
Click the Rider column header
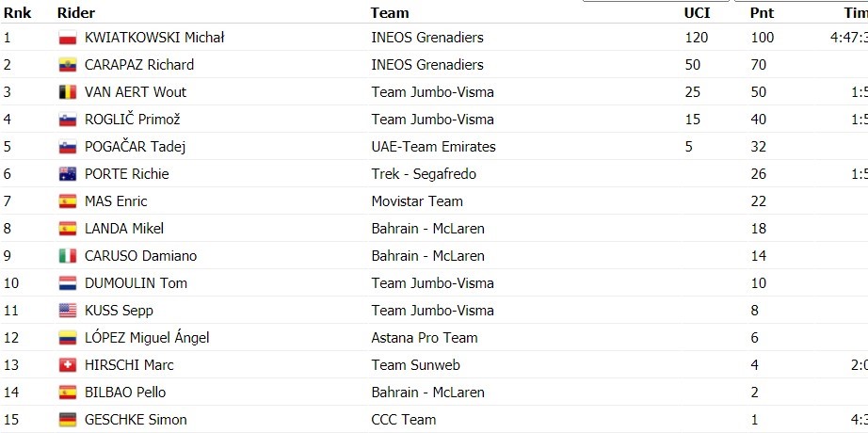(x=76, y=13)
